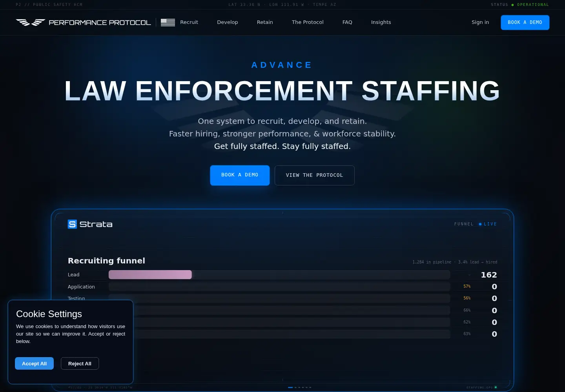Click the '56%' conversion value

(467, 298)
